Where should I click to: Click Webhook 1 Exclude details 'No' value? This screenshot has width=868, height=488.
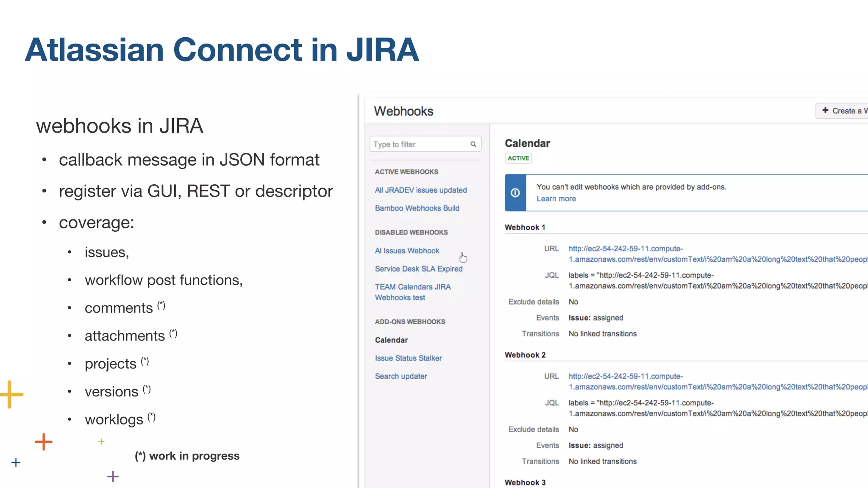[573, 302]
